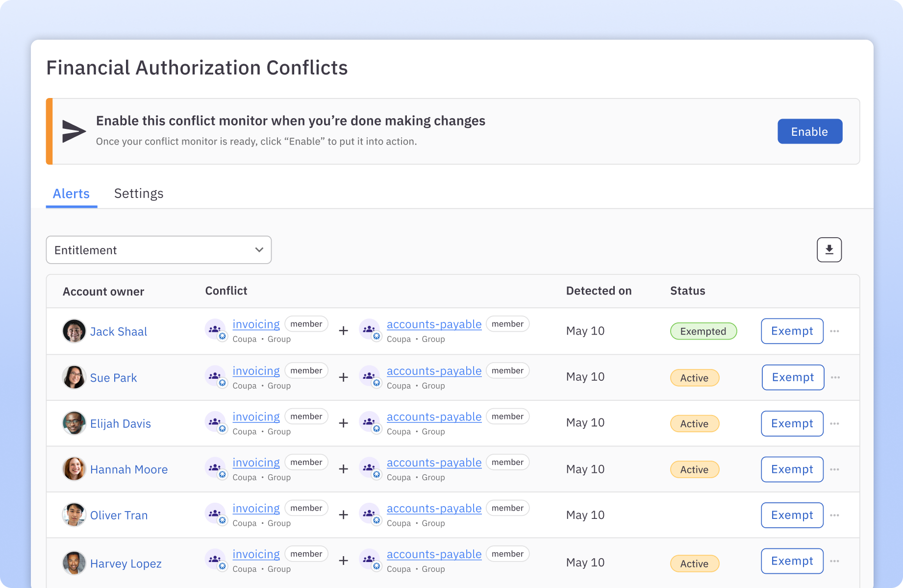
Task: Open more options menu for Sue Park
Action: click(835, 377)
